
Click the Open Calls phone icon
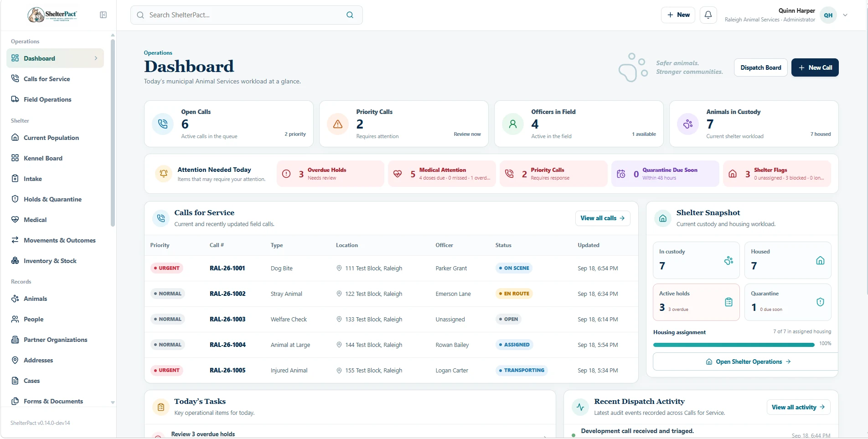pos(163,124)
